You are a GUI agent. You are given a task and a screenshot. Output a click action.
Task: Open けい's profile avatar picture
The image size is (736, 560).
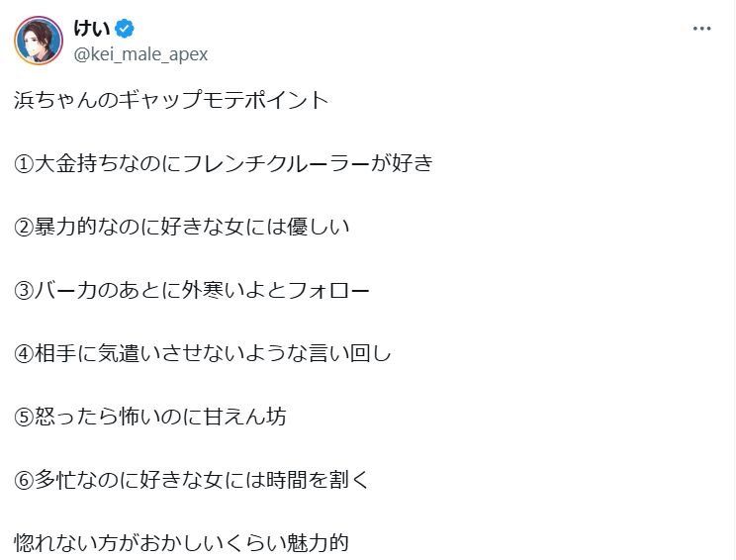[39, 41]
